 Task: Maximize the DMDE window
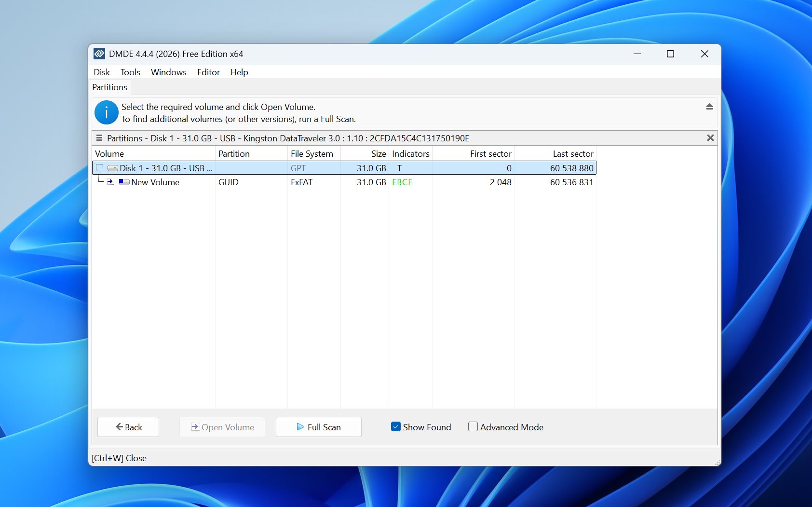670,54
